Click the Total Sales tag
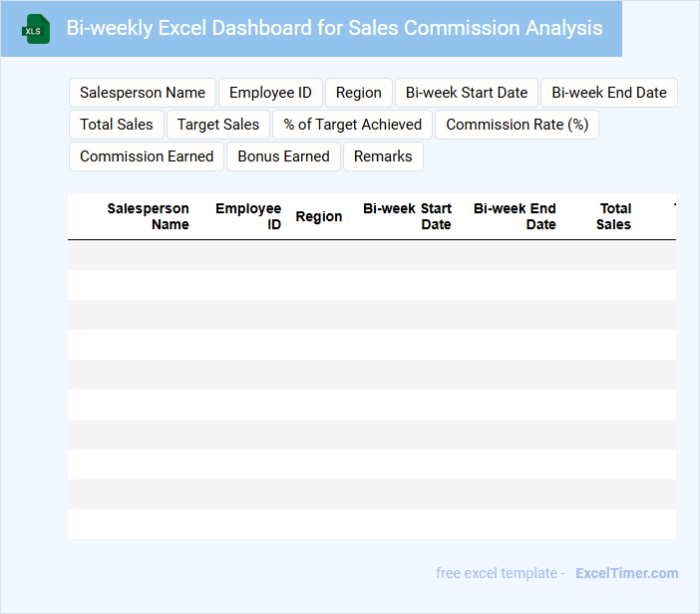 (117, 125)
